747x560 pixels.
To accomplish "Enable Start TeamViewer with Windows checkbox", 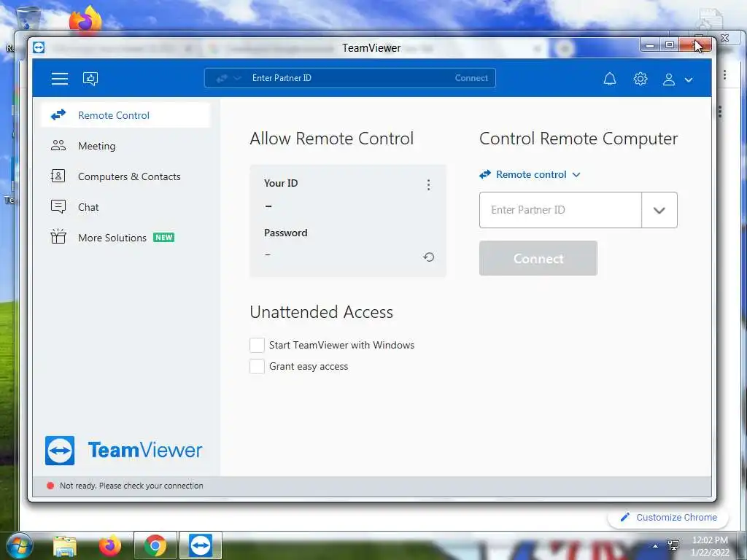I will [x=258, y=345].
